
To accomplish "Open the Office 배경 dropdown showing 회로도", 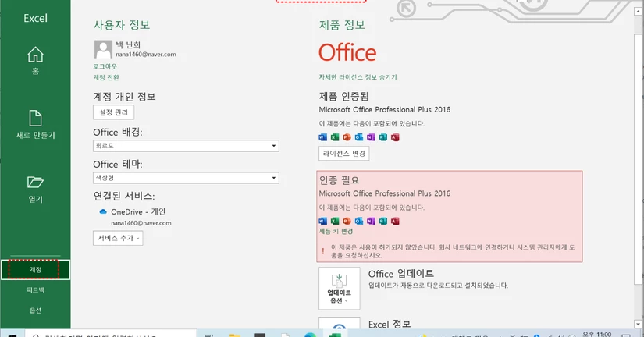I will coord(186,146).
